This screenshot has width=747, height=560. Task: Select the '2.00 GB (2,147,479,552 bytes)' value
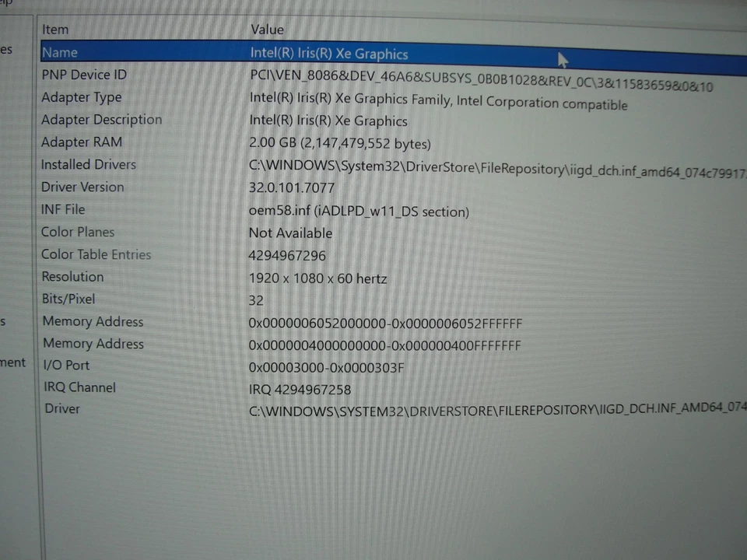click(x=340, y=143)
